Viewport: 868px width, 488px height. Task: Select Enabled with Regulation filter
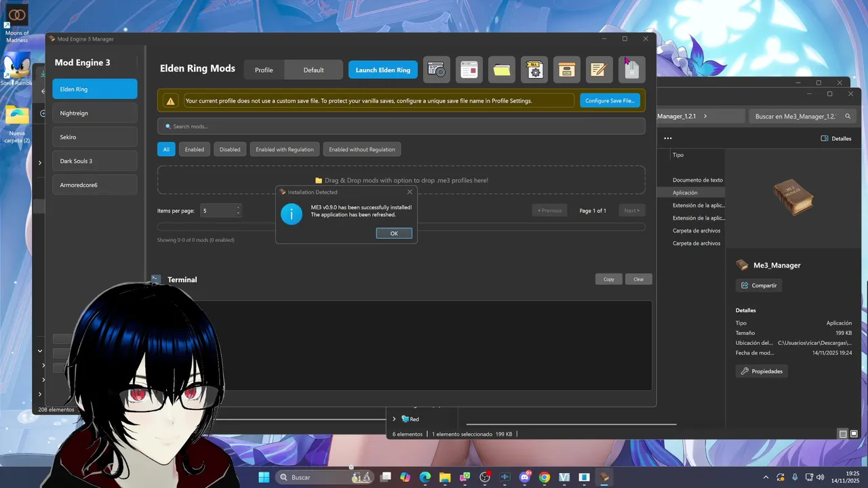(x=285, y=149)
